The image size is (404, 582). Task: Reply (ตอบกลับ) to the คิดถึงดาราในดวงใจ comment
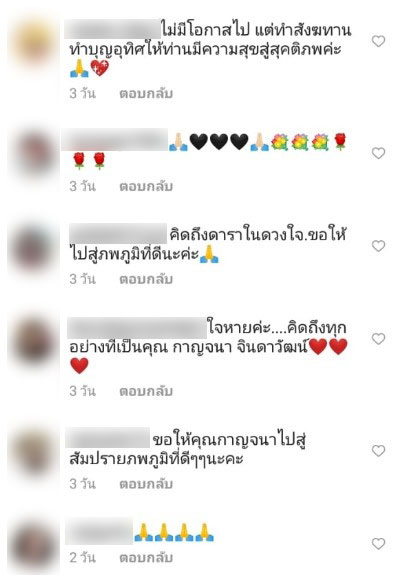coord(146,279)
